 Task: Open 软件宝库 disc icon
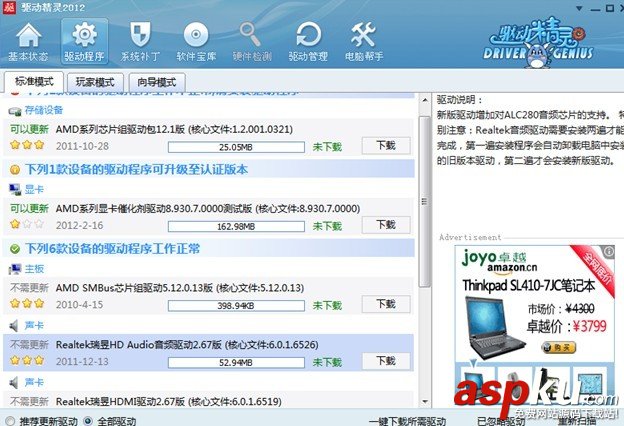(196, 41)
